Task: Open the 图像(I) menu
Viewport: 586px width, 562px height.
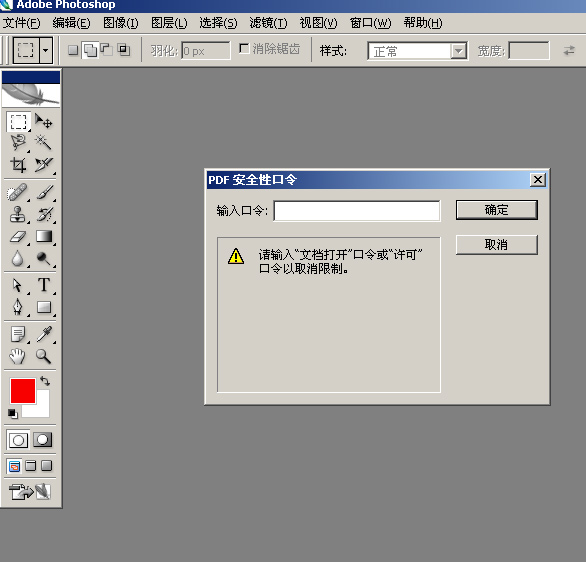Action: tap(121, 23)
